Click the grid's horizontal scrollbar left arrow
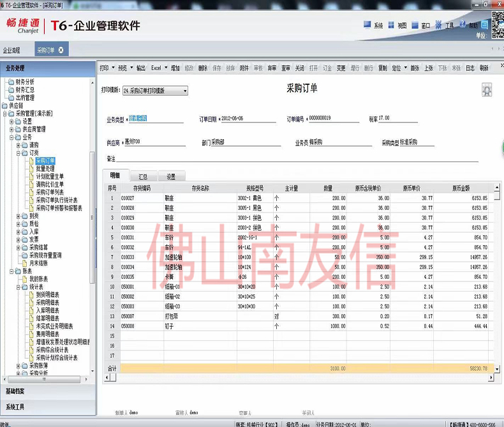 [108, 377]
